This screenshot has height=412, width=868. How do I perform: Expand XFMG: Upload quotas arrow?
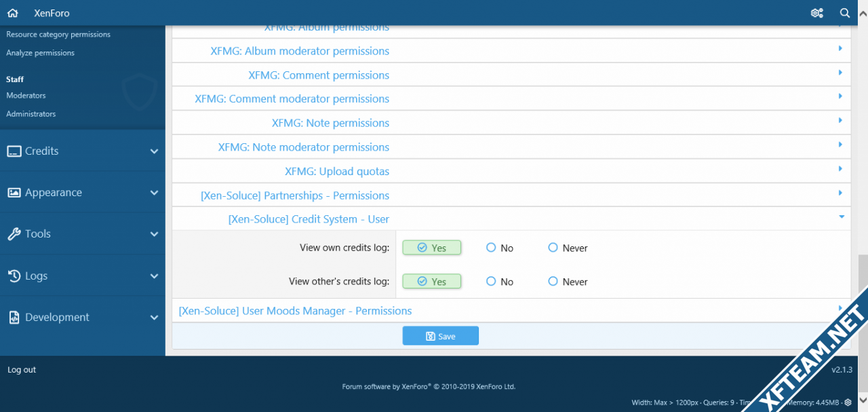pyautogui.click(x=840, y=168)
